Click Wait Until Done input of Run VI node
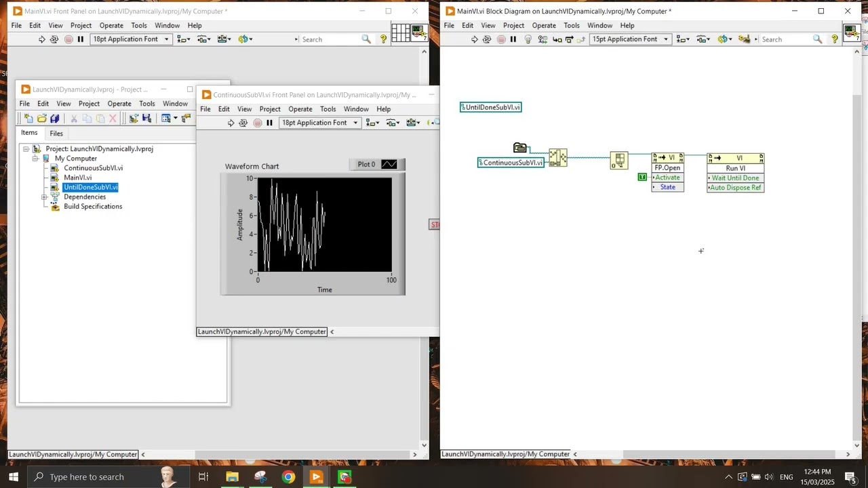868x488 pixels. [736, 178]
